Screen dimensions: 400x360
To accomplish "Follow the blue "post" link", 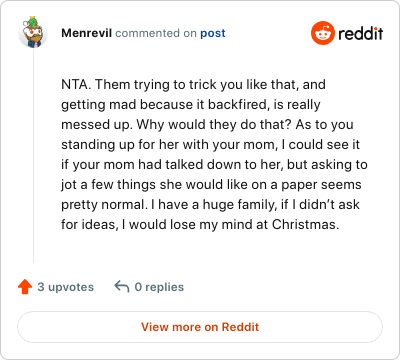I will [x=213, y=33].
